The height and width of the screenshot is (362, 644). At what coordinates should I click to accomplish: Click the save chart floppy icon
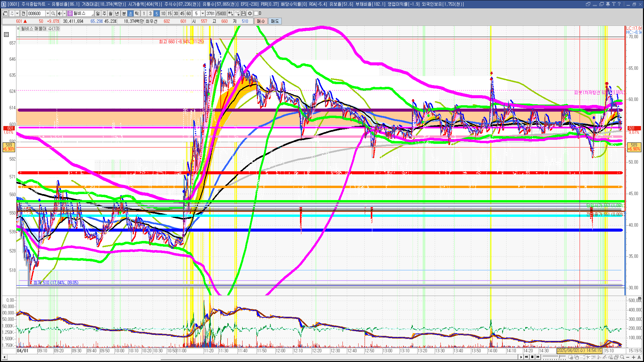pyautogui.click(x=244, y=13)
